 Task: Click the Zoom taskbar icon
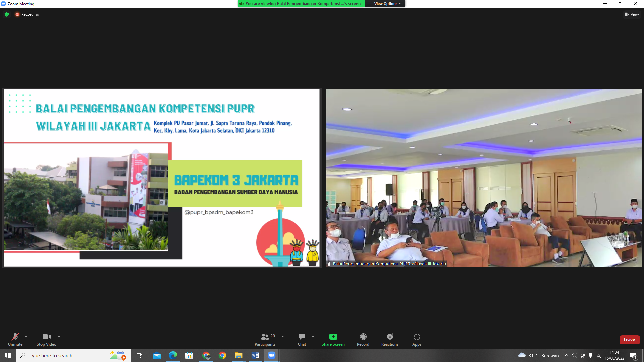pyautogui.click(x=272, y=355)
